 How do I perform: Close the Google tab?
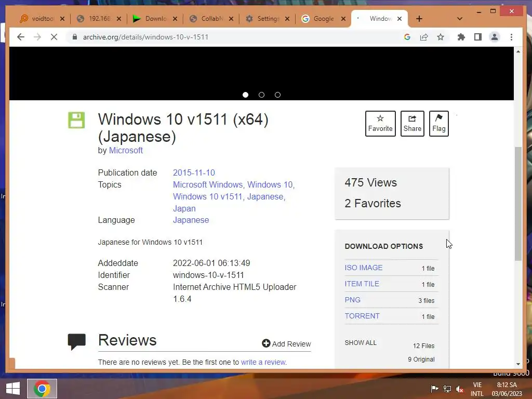coord(343,19)
